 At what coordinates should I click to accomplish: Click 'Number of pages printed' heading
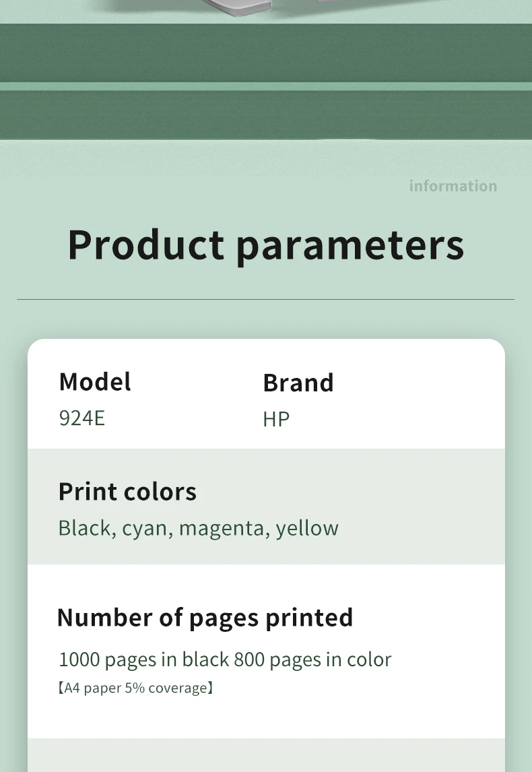[205, 617]
